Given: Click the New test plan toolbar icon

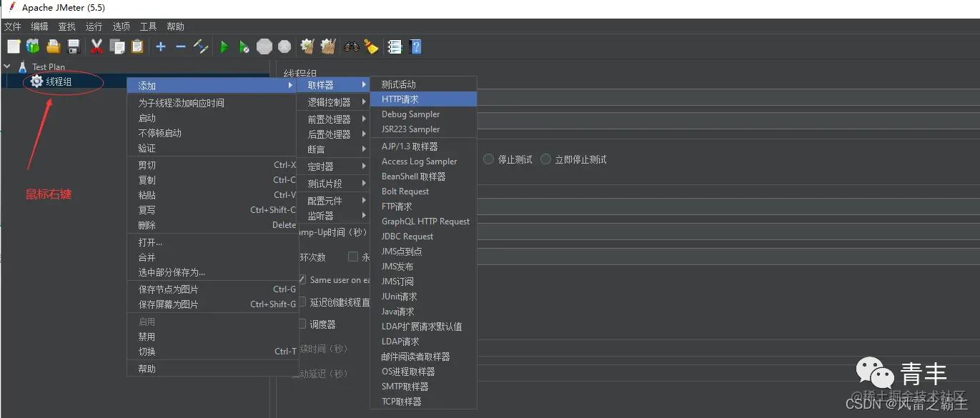Looking at the screenshot, I should 14,46.
